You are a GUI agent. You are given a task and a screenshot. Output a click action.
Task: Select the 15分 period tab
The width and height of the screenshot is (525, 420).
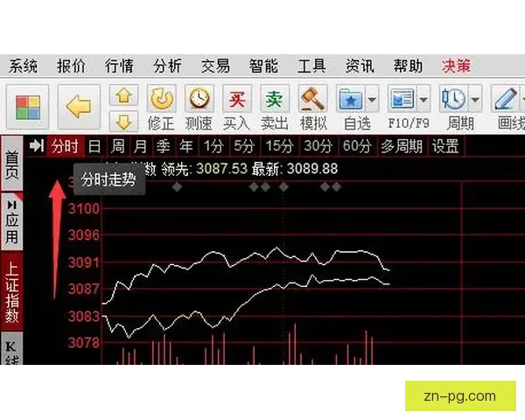(280, 146)
